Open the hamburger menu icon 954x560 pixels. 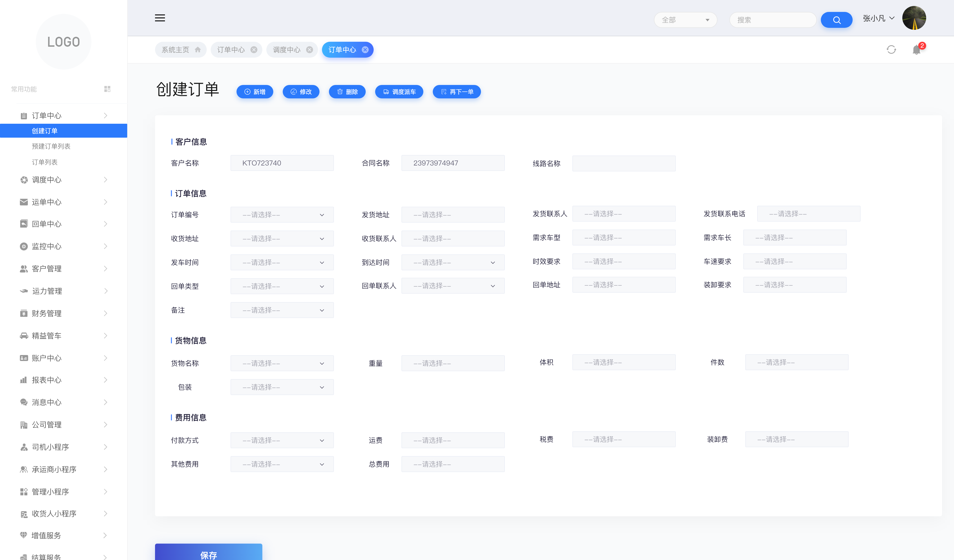point(160,18)
